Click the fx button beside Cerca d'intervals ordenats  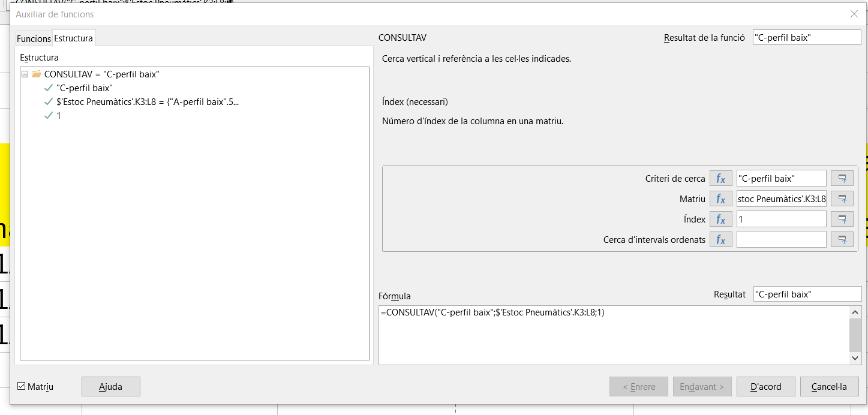(720, 239)
